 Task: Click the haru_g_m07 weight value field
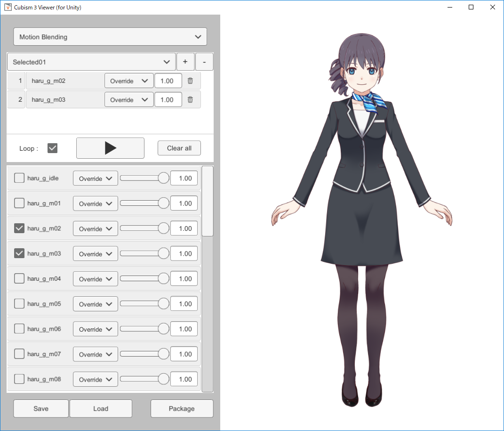(x=184, y=354)
